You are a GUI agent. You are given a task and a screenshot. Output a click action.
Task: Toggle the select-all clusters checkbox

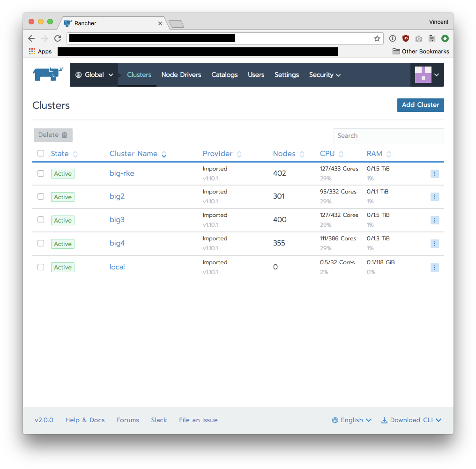pos(41,153)
